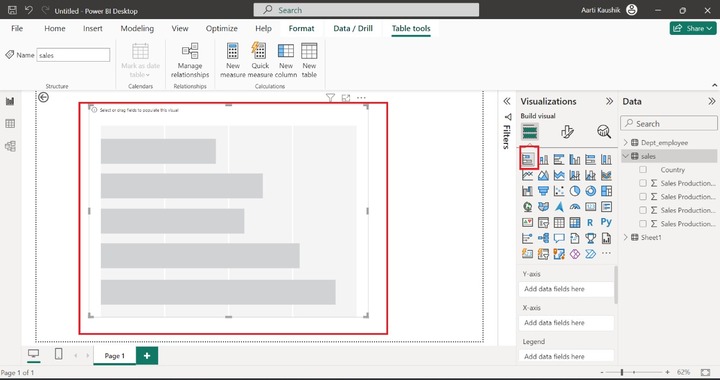The image size is (720, 380).
Task: Select the Q&A speech bubble visual
Action: pos(559,238)
